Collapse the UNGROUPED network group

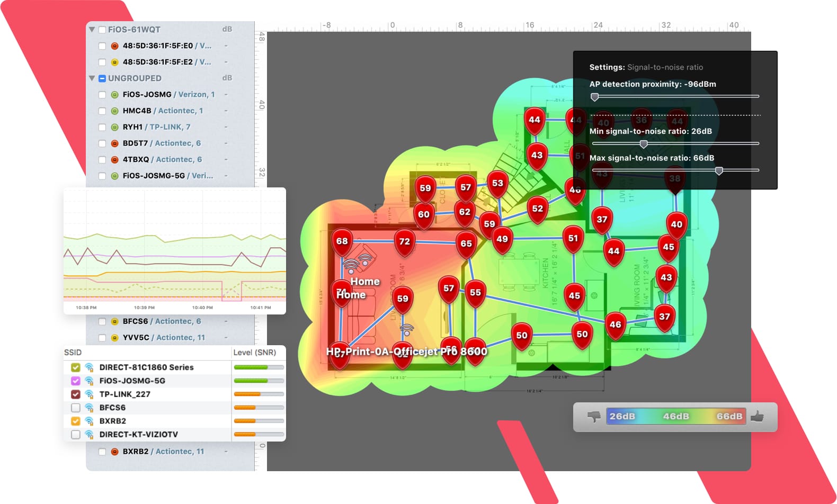92,78
